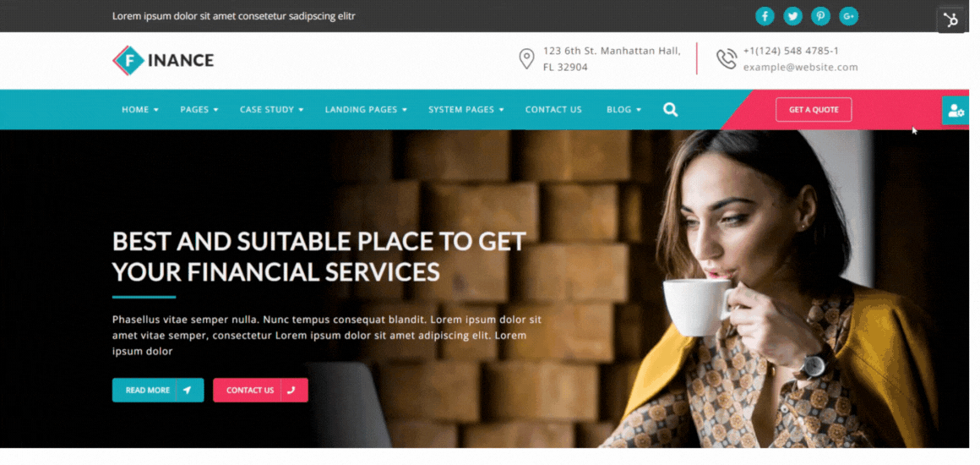The image size is (980, 465).
Task: Open the Pinterest social icon
Action: 820,16
